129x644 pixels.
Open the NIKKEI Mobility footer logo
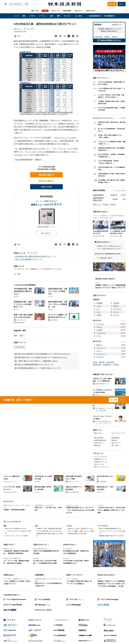point(43,599)
